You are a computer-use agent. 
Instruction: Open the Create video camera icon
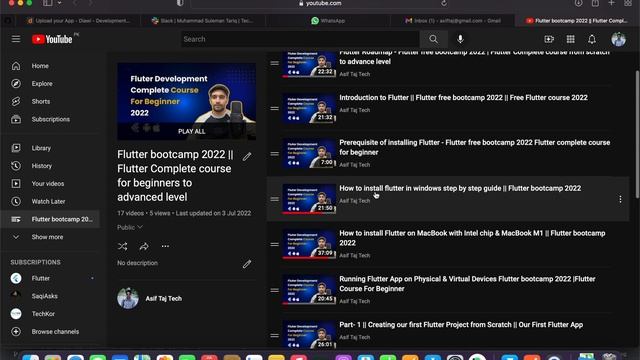click(x=549, y=39)
